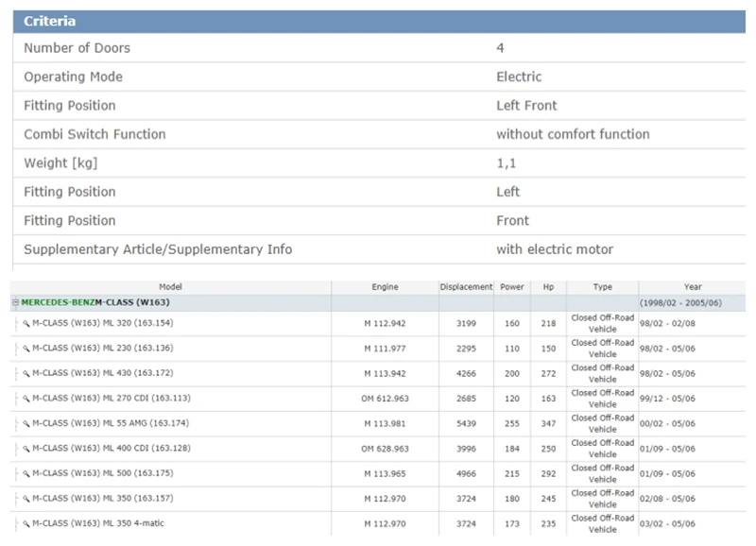
Task: Open M-CLASS (W163) ML 230 (163.136) model
Action: 103,348
